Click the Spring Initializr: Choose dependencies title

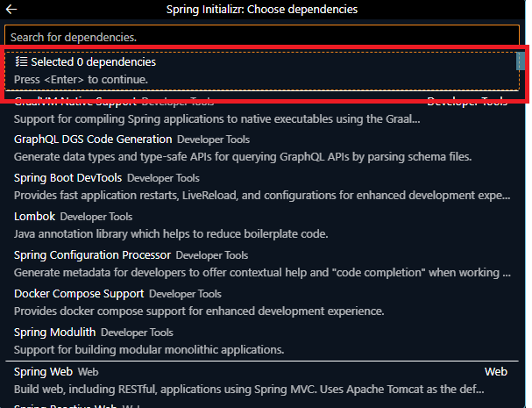(261, 10)
